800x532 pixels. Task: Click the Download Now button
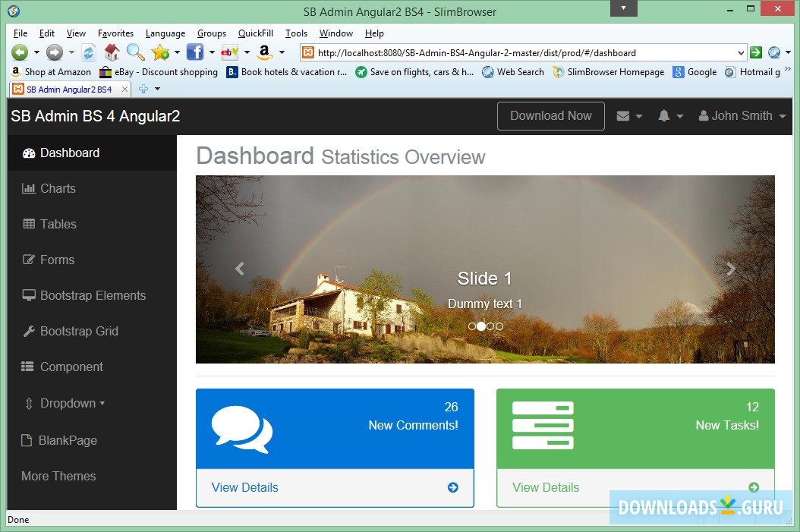point(551,116)
